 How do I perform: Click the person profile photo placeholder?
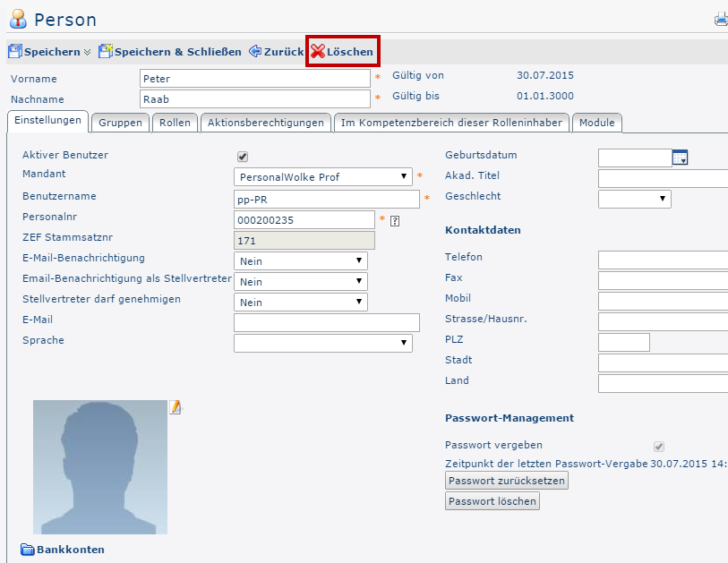[100, 467]
